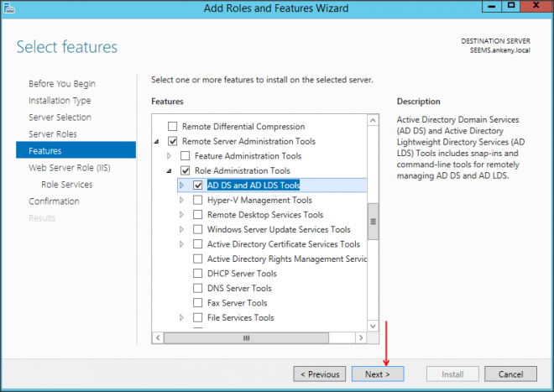Uncheck the AD DS and AD LDS Tools checkbox
The image size is (554, 392).
(x=198, y=186)
